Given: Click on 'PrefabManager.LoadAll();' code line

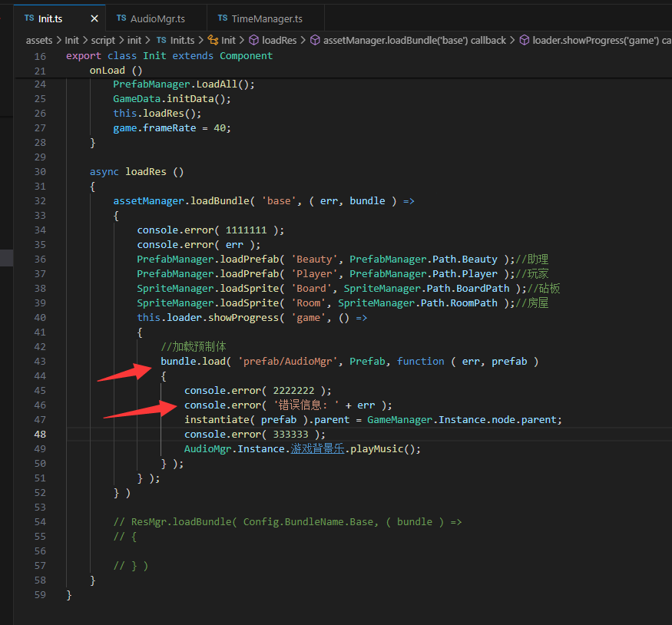Looking at the screenshot, I should (184, 84).
